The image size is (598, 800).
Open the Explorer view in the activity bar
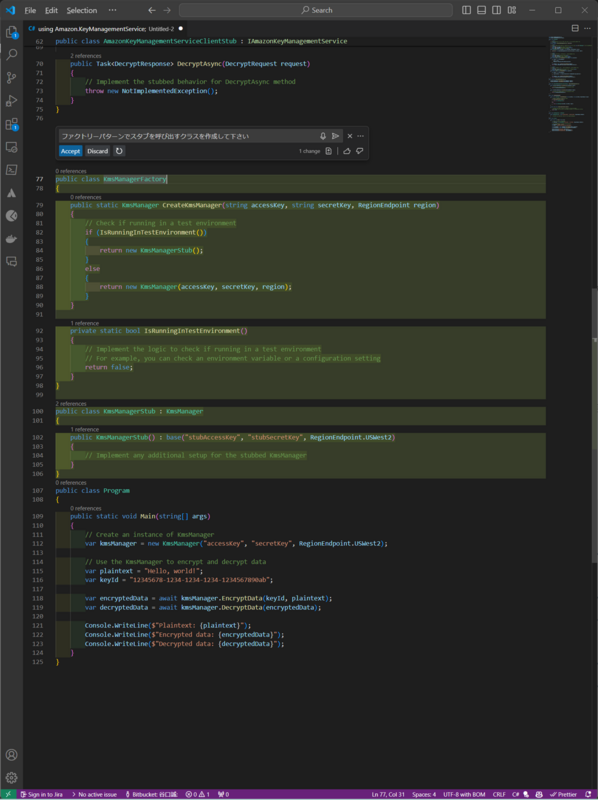[x=11, y=32]
